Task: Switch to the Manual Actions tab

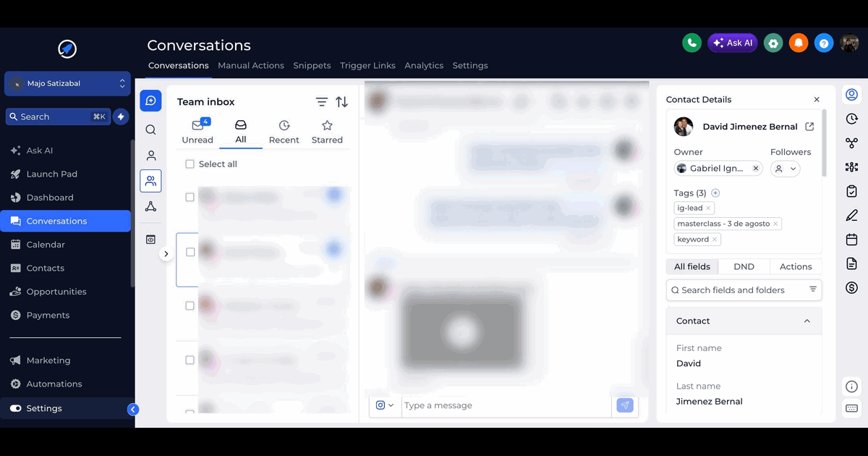Action: point(251,66)
